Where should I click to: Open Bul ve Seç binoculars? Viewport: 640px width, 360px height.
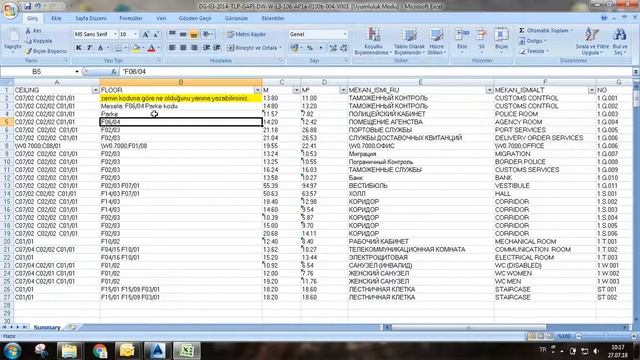tap(620, 41)
